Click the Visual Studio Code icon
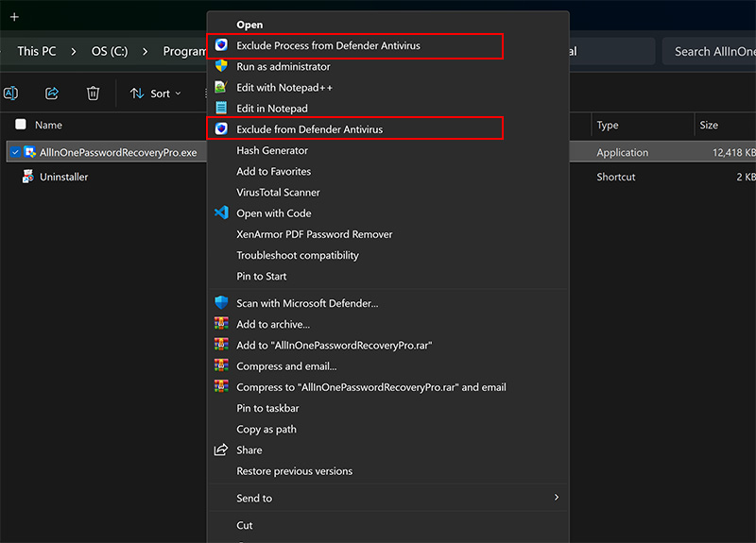Image resolution: width=756 pixels, height=543 pixels. [x=221, y=213]
